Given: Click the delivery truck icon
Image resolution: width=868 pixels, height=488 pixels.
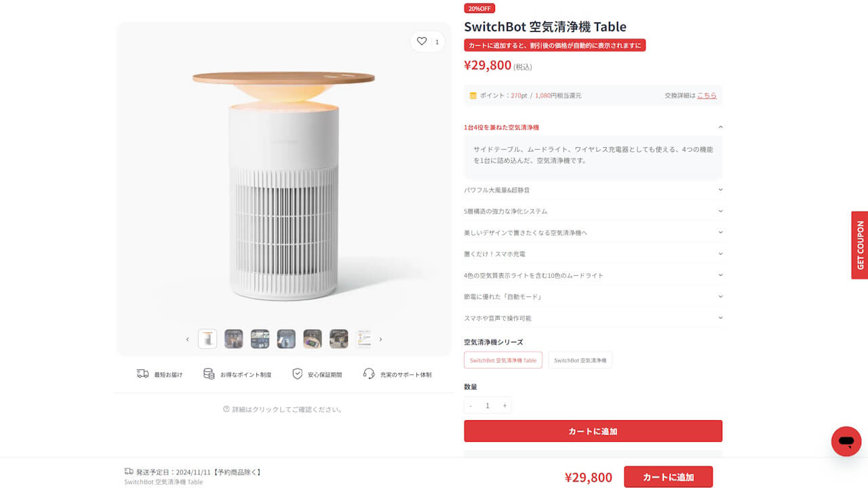Looking at the screenshot, I should (x=142, y=374).
